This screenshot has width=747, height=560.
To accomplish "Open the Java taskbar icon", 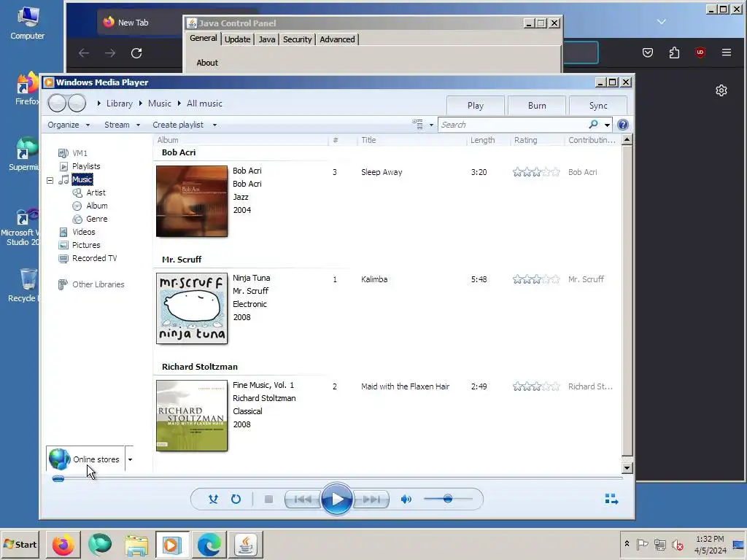I will (246, 544).
